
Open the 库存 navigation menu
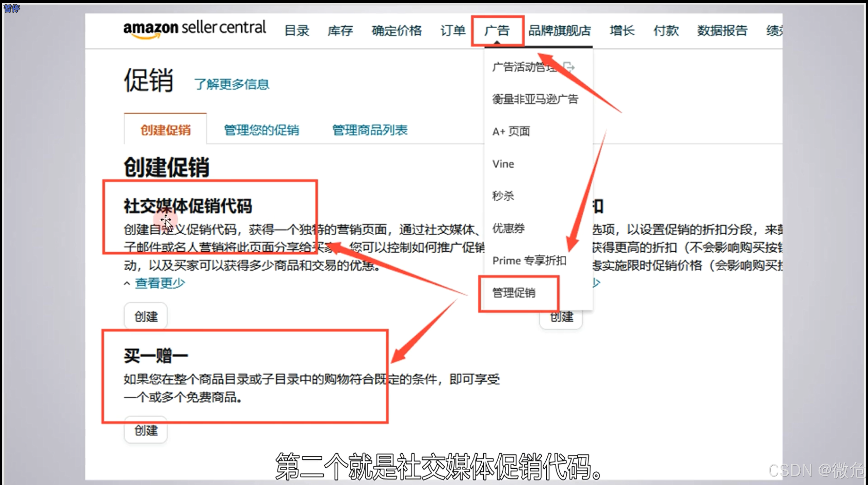coord(340,31)
